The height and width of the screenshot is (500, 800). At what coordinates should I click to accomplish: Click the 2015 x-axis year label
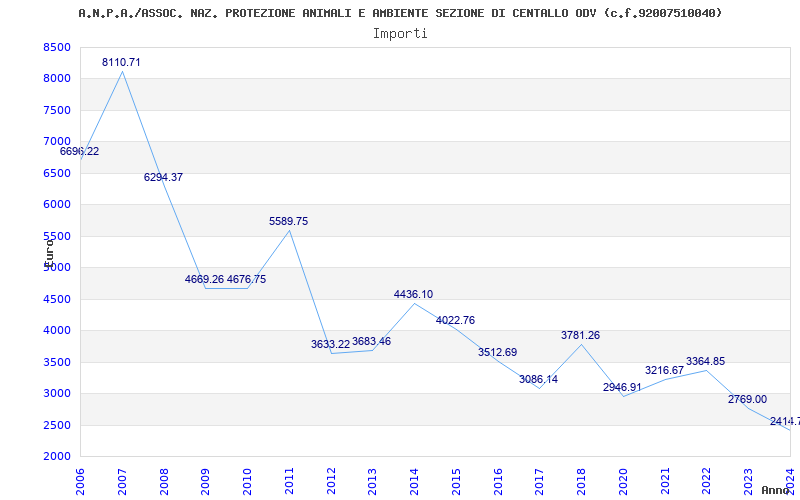pos(456,481)
